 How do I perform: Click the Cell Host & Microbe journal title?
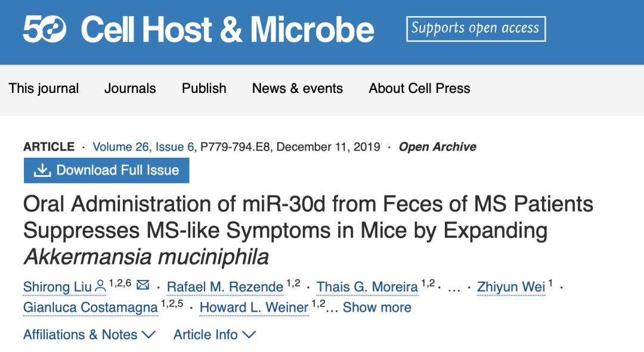pyautogui.click(x=228, y=30)
